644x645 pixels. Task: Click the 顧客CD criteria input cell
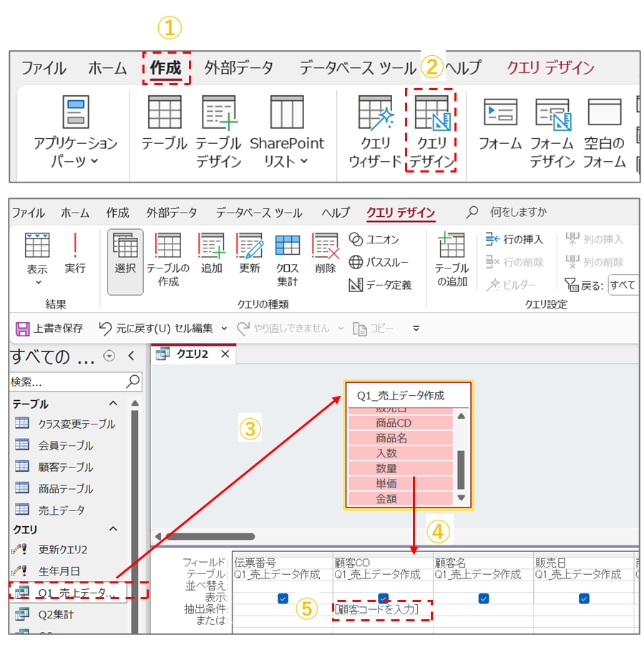tap(383, 610)
